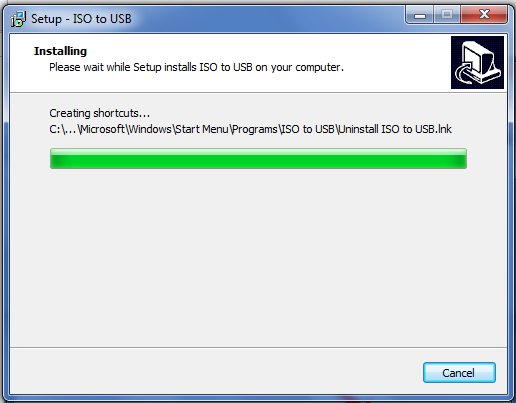Click the Uninstall ISO to USB.lnk path text
Viewport: 516px width, 403px height.
tap(395, 129)
